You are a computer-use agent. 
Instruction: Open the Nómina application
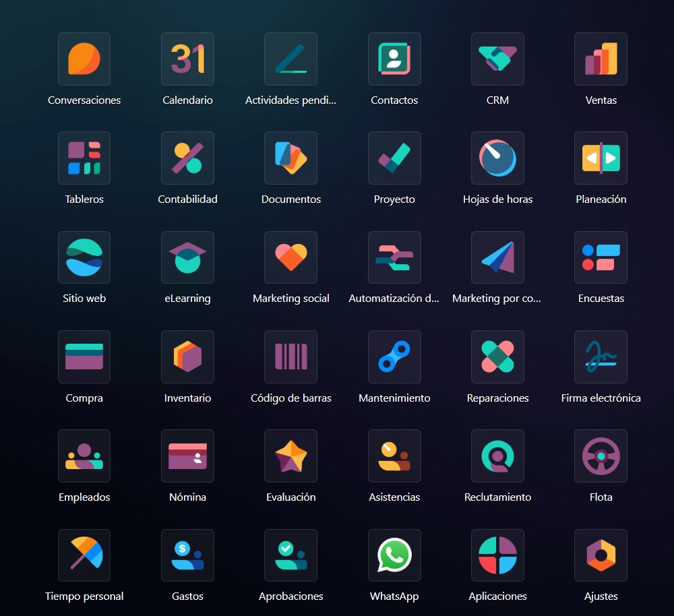(x=187, y=456)
